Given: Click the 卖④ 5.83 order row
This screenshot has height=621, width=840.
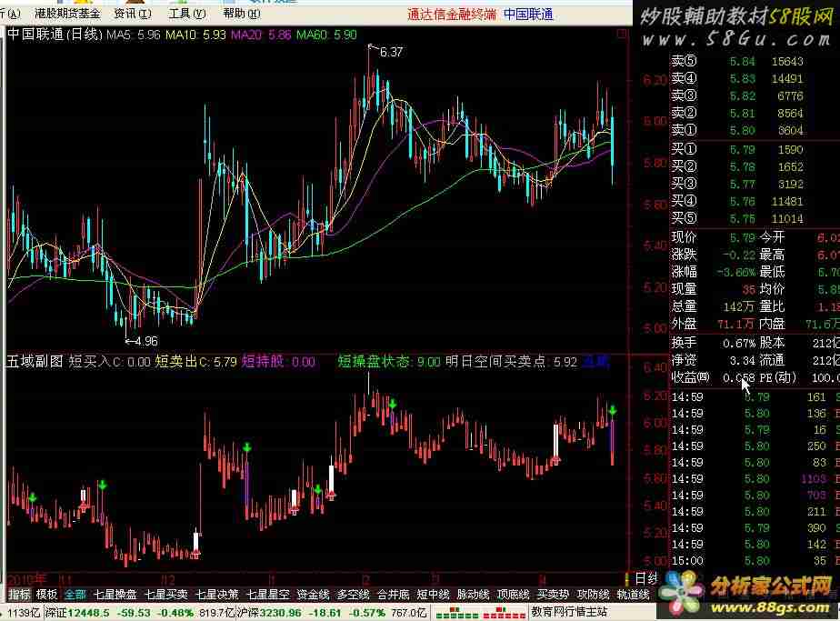Looking at the screenshot, I should 738,79.
